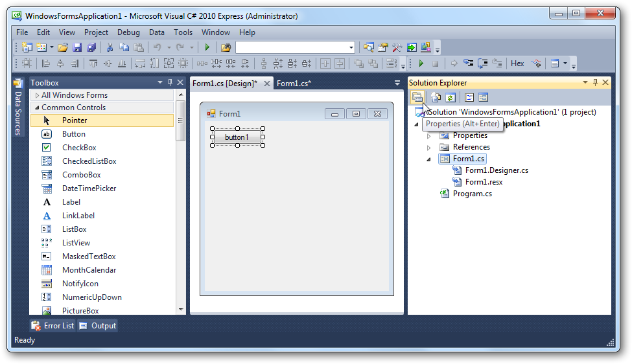
Task: Open Properties icon in Solution Explorer toolbar
Action: click(x=417, y=98)
